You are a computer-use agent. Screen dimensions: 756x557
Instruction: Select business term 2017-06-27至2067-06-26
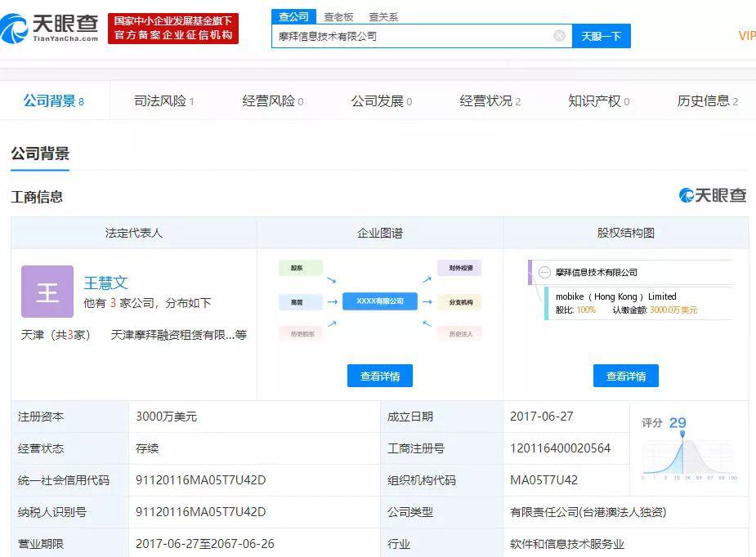coord(205,544)
